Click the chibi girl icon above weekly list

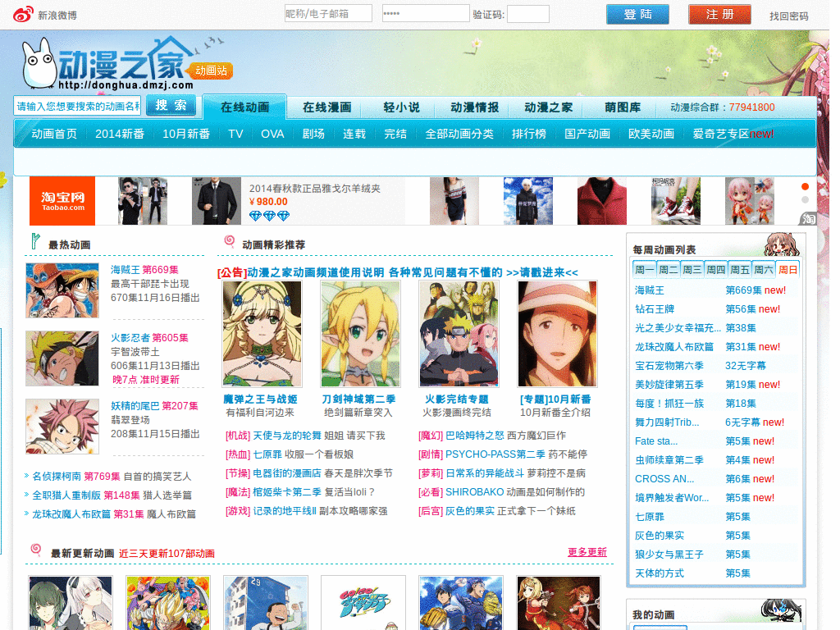pos(781,244)
